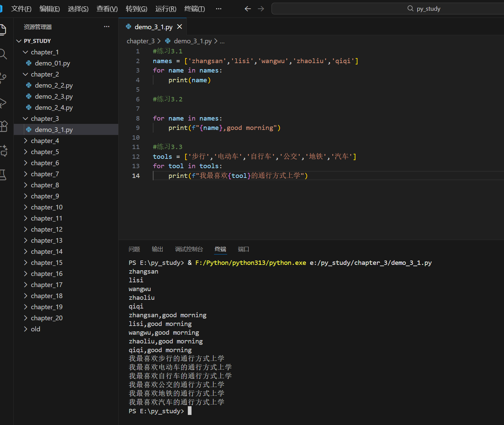This screenshot has height=425, width=504.
Task: Switch to the 输出 panel tab
Action: [157, 249]
